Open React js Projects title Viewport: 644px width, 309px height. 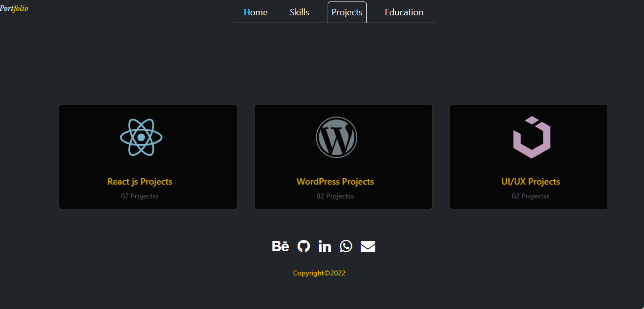[140, 182]
